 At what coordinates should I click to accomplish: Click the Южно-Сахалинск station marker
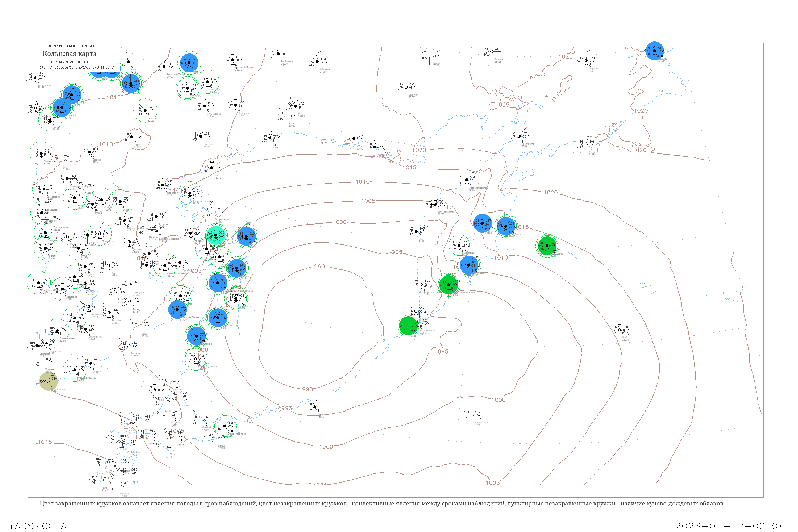click(x=196, y=359)
